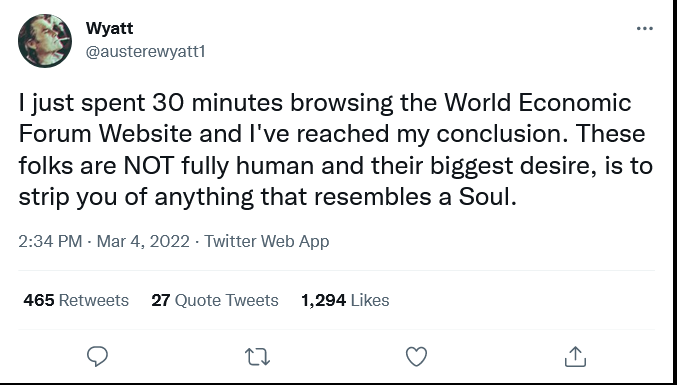Open the Wyatt display name profile link
Screen dimensions: 677x385
coord(109,28)
